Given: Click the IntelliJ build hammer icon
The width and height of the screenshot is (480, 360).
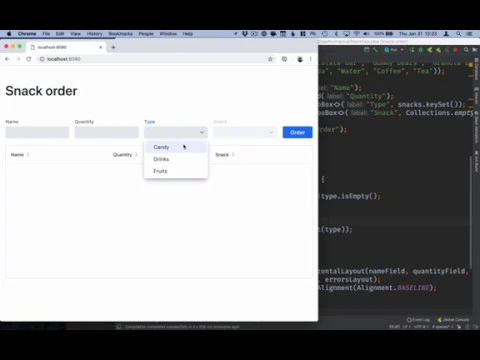Looking at the screenshot, I should [375, 50].
